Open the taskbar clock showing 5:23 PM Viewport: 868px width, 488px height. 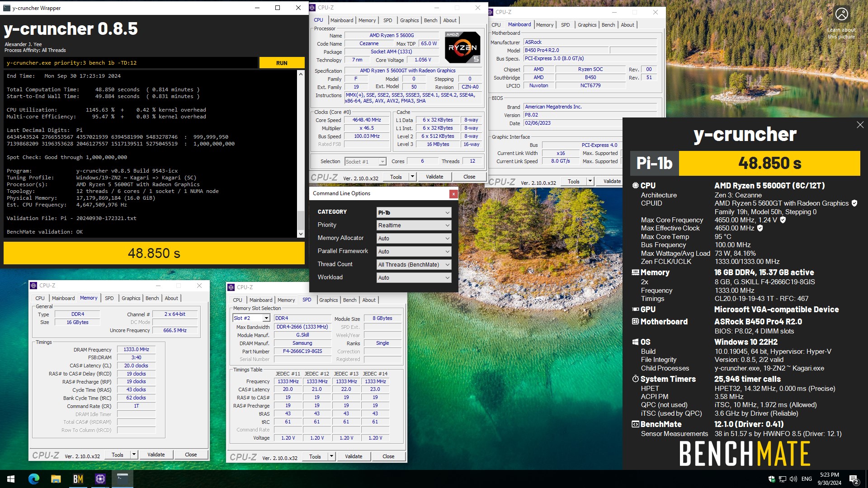tap(829, 479)
